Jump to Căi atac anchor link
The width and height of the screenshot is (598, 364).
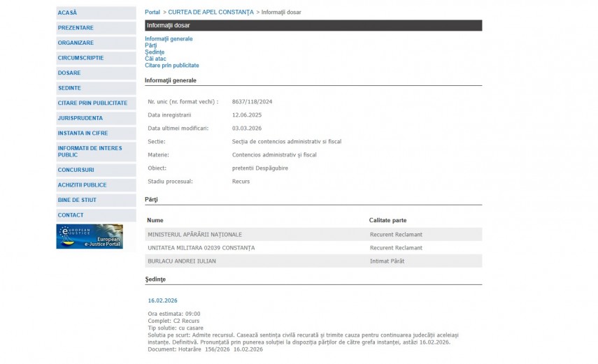coord(155,59)
